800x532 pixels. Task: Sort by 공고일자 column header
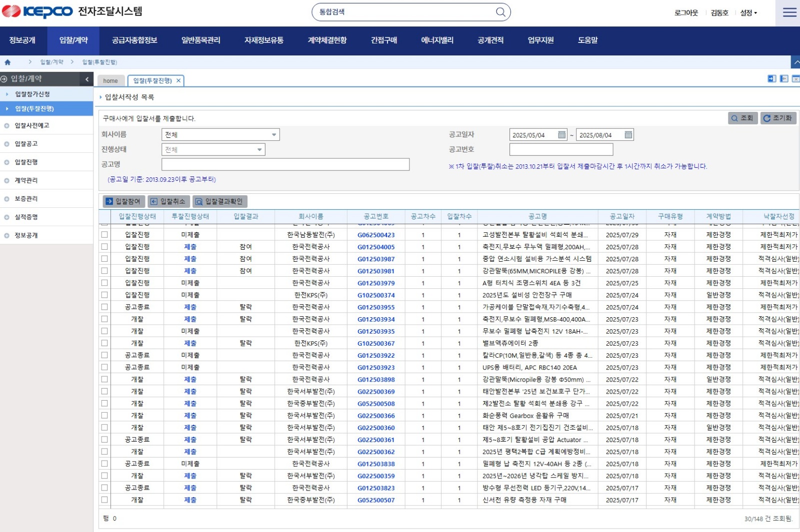622,216
